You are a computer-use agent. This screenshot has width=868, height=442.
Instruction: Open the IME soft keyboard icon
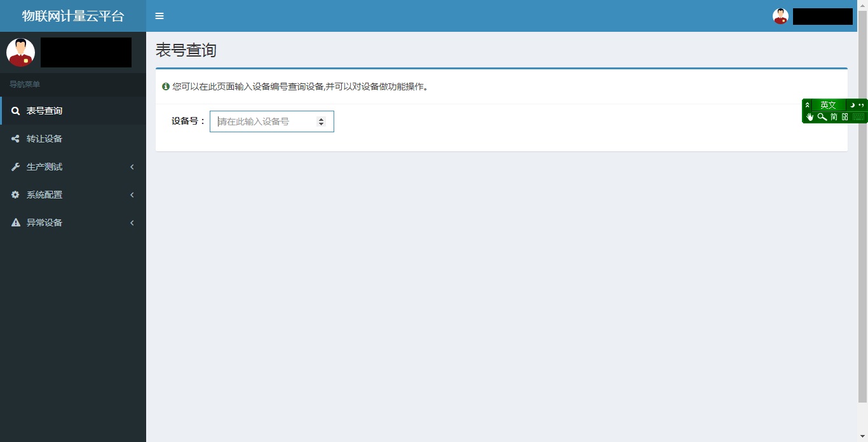[x=858, y=117]
